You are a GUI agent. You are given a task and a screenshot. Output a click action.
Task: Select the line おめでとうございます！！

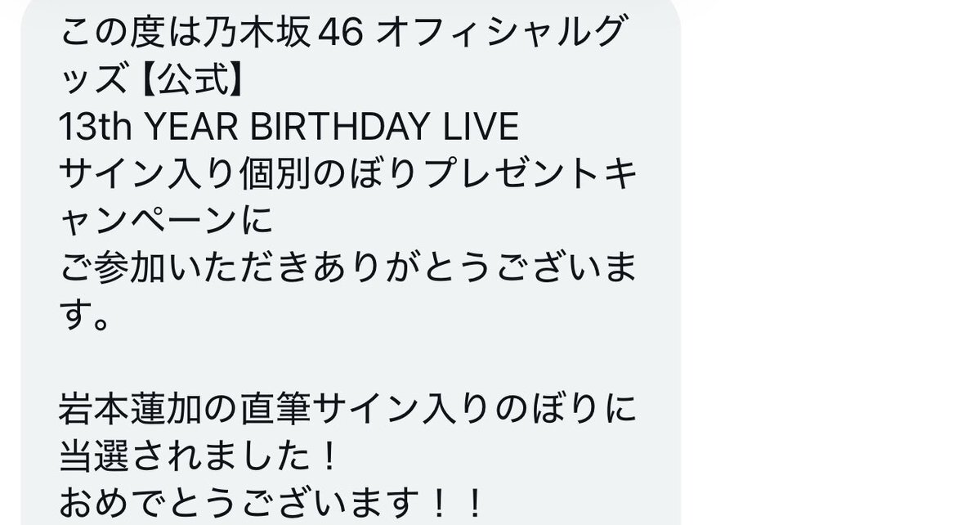(x=272, y=502)
